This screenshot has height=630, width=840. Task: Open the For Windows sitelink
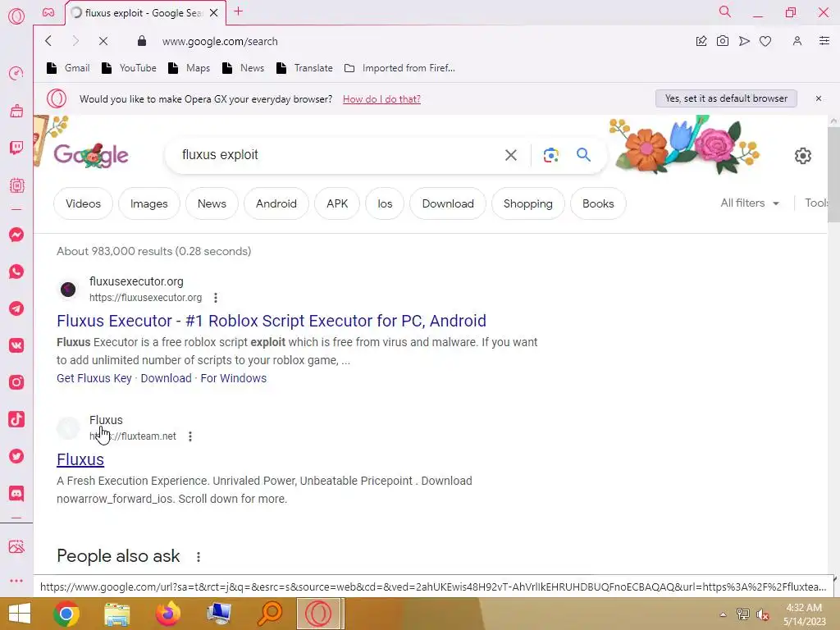234,378
